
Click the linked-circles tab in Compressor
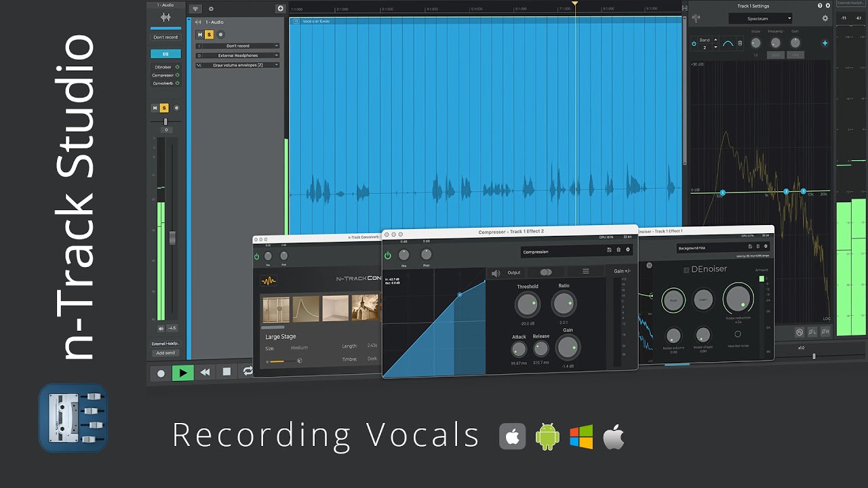(x=546, y=272)
